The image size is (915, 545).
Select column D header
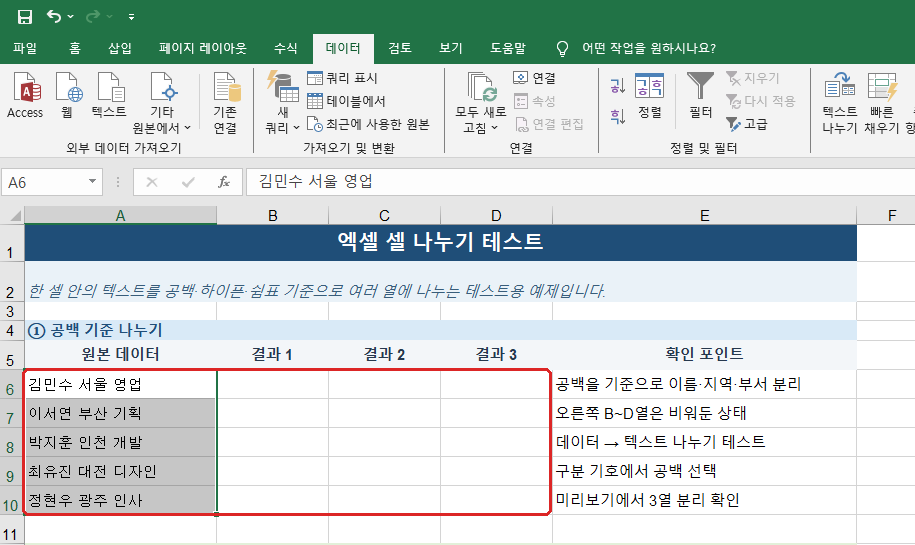(496, 216)
